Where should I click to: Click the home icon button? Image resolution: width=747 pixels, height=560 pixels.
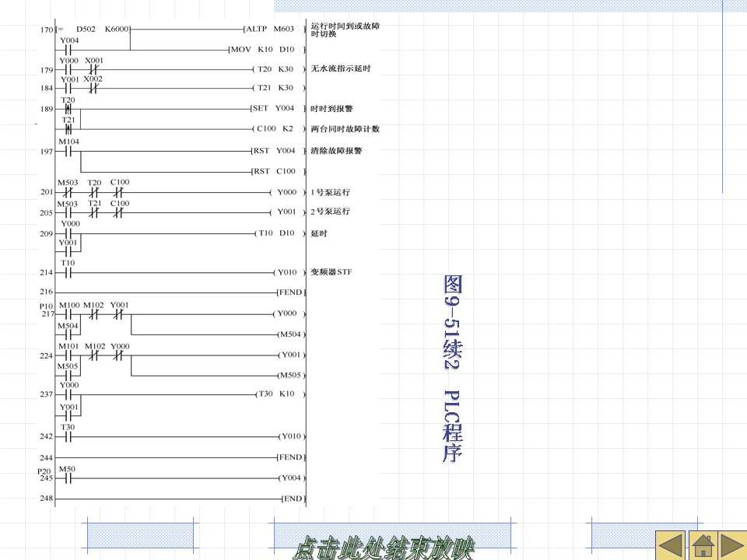[702, 544]
